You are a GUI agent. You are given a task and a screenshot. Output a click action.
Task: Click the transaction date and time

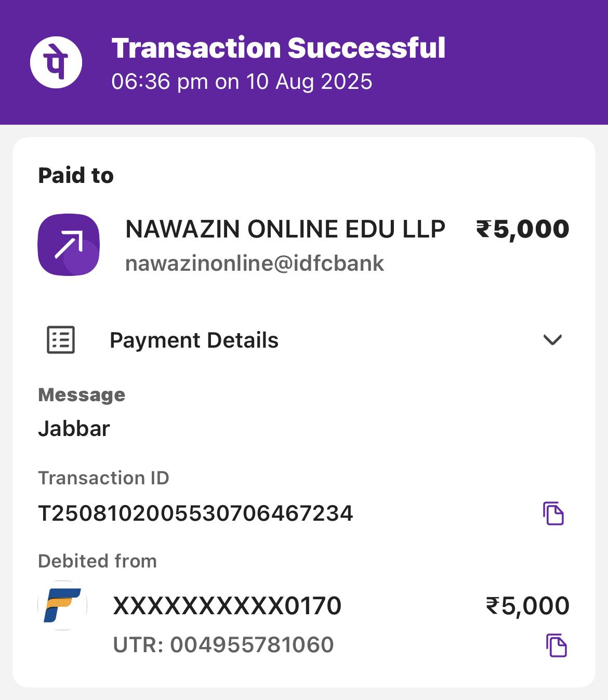coord(242,82)
